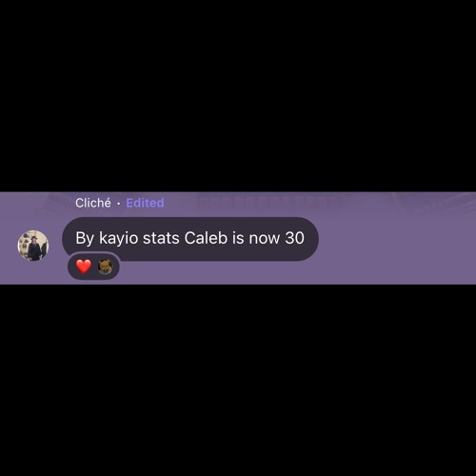Click the word kayio in the message
This screenshot has width=476, height=476.
118,239
